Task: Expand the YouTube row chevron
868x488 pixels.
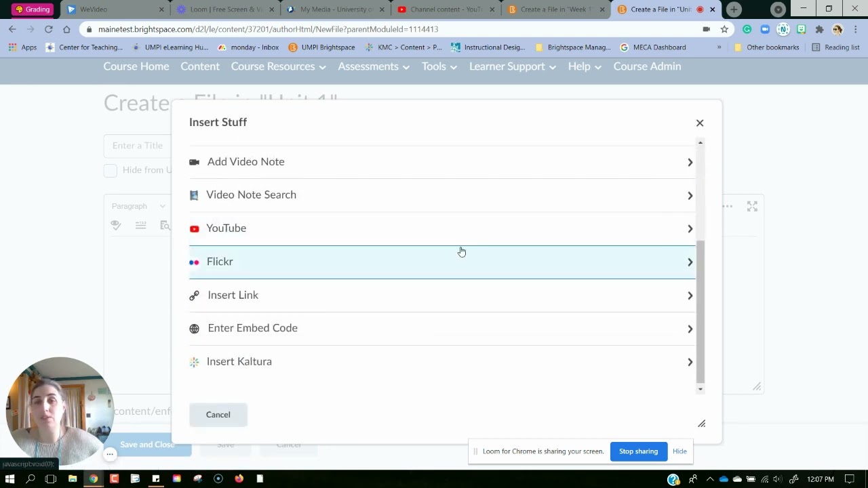Action: point(690,228)
